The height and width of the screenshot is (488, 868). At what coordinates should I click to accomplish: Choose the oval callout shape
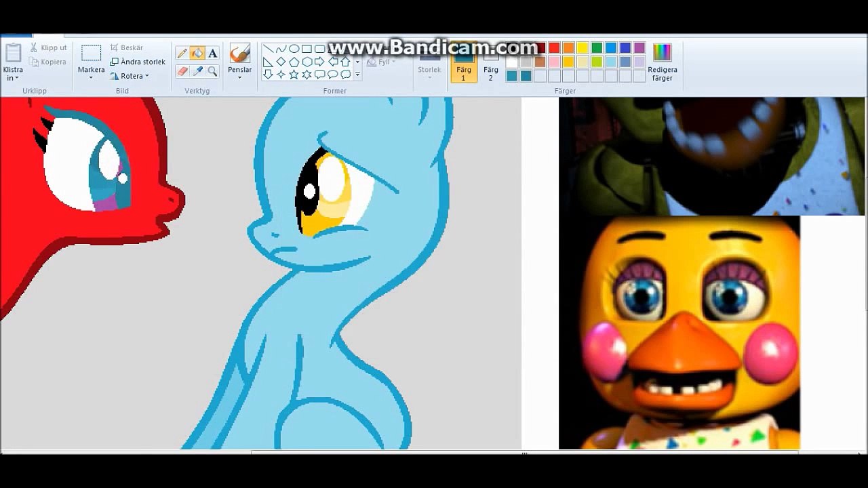[333, 75]
